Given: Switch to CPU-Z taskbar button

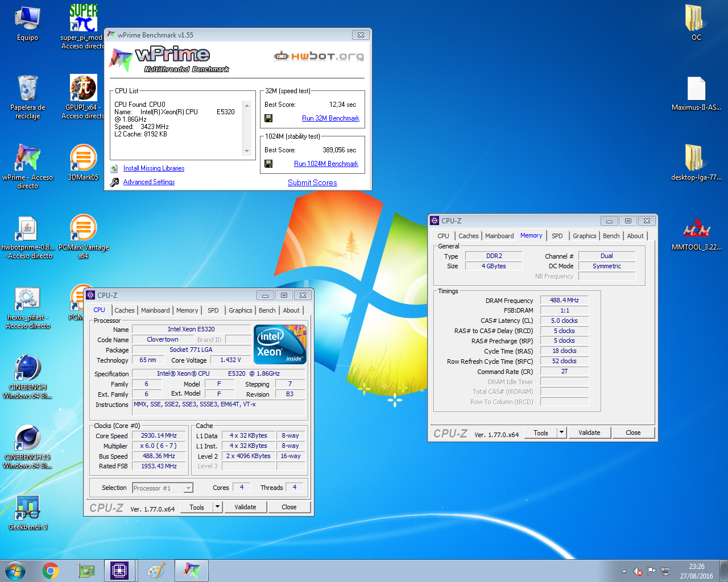Looking at the screenshot, I should click(119, 571).
